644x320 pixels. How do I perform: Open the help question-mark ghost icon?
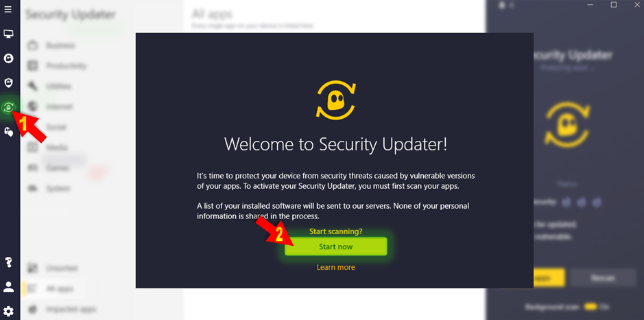8,262
